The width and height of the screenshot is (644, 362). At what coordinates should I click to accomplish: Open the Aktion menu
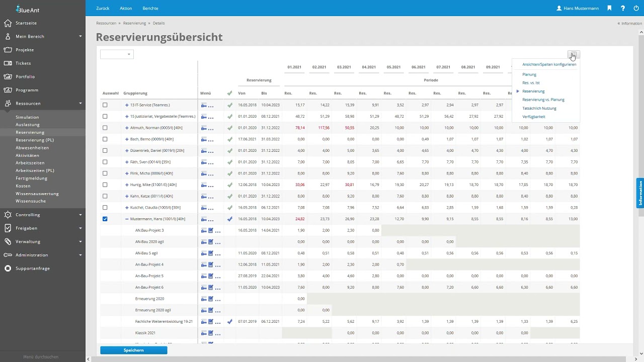click(126, 9)
